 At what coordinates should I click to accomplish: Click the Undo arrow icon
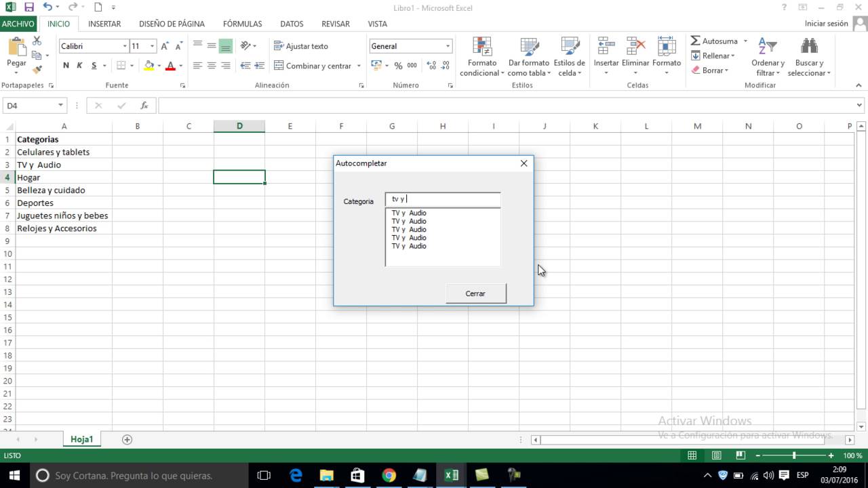[x=47, y=7]
